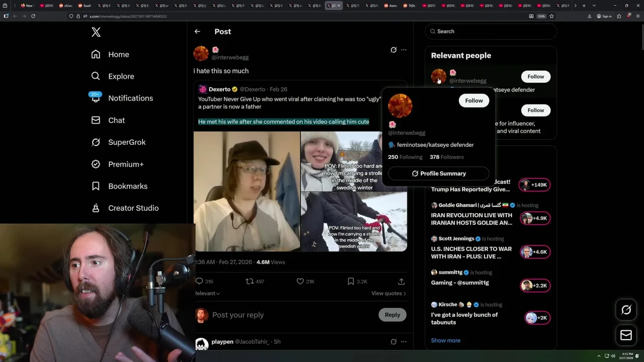Image resolution: width=644 pixels, height=362 pixels.
Task: Click the share icon on the post
Action: point(401,282)
